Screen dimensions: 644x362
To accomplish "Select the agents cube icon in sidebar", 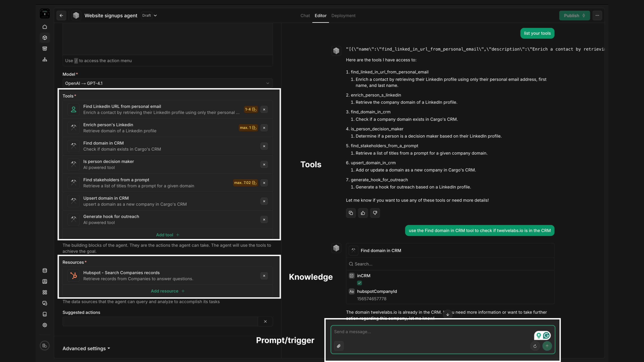I will (45, 38).
